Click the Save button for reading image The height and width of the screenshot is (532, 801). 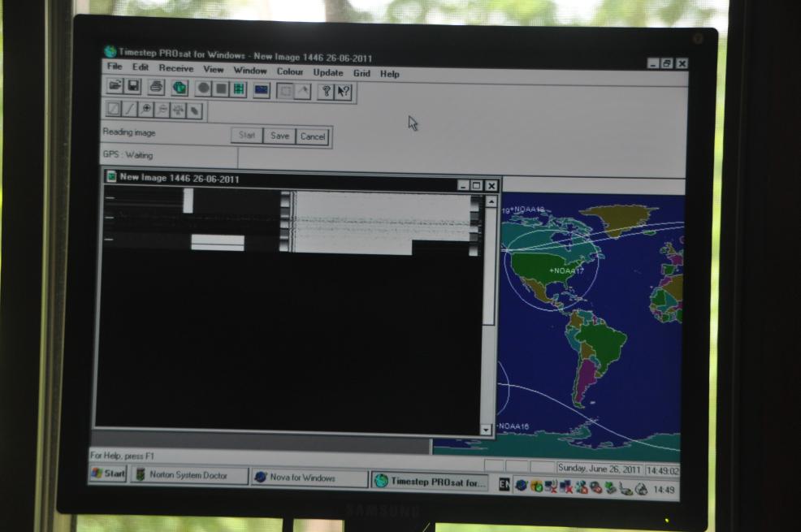279,136
